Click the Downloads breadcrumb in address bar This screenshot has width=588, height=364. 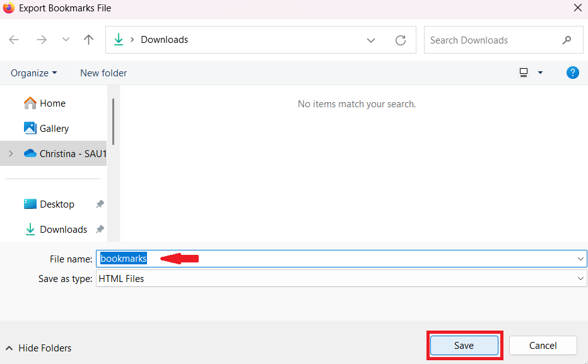pyautogui.click(x=164, y=40)
